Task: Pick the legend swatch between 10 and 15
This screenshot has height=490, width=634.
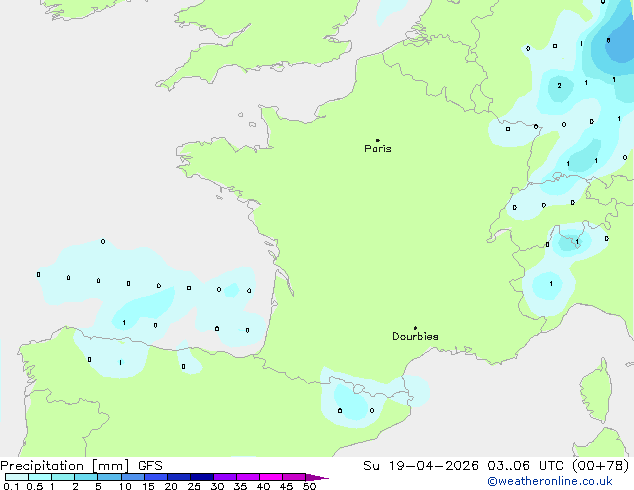Action: 132,477
